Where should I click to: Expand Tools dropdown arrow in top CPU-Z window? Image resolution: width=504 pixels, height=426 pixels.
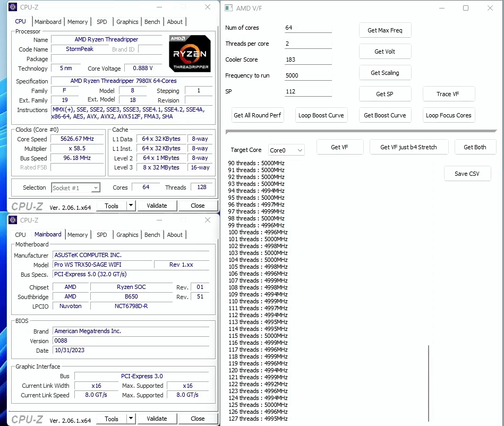click(131, 206)
